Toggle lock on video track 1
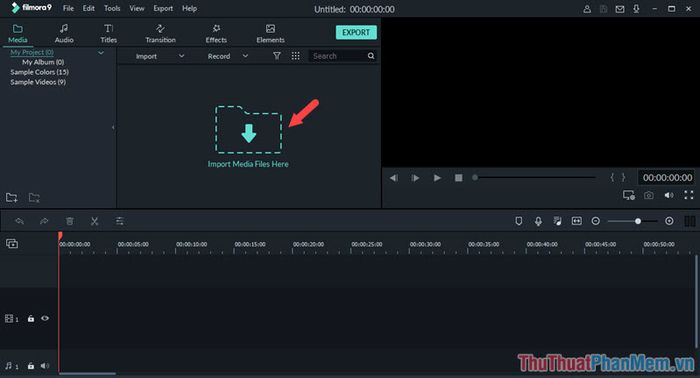This screenshot has height=378, width=700. (x=31, y=319)
